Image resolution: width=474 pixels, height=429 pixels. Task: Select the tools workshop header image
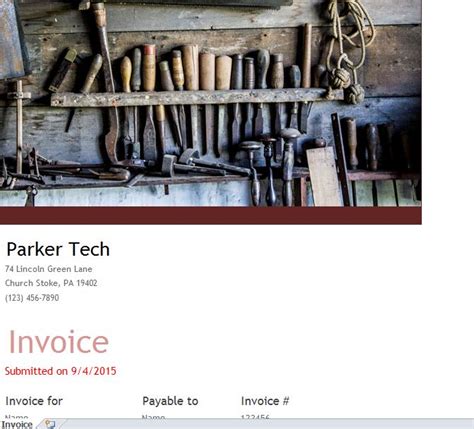[x=211, y=103]
